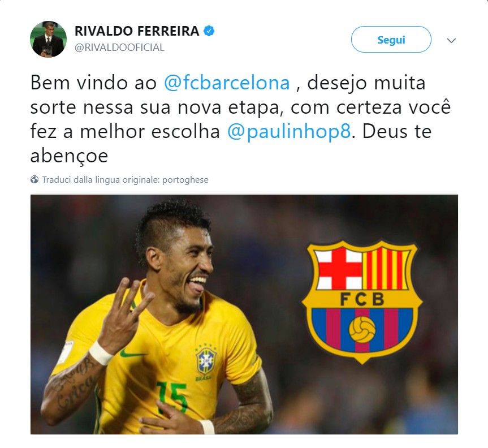Screen dimensions: 488x448
Task: Click the number 15 on yellow jersey
Action: click(172, 397)
